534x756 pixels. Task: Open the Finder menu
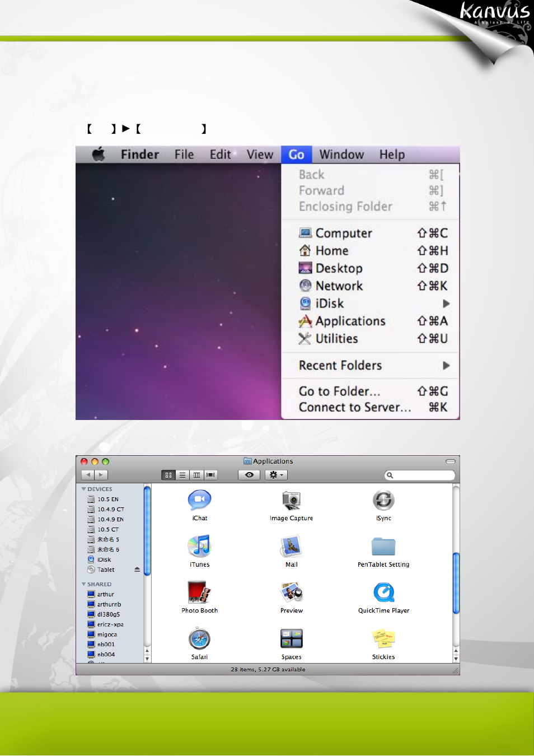tap(140, 155)
